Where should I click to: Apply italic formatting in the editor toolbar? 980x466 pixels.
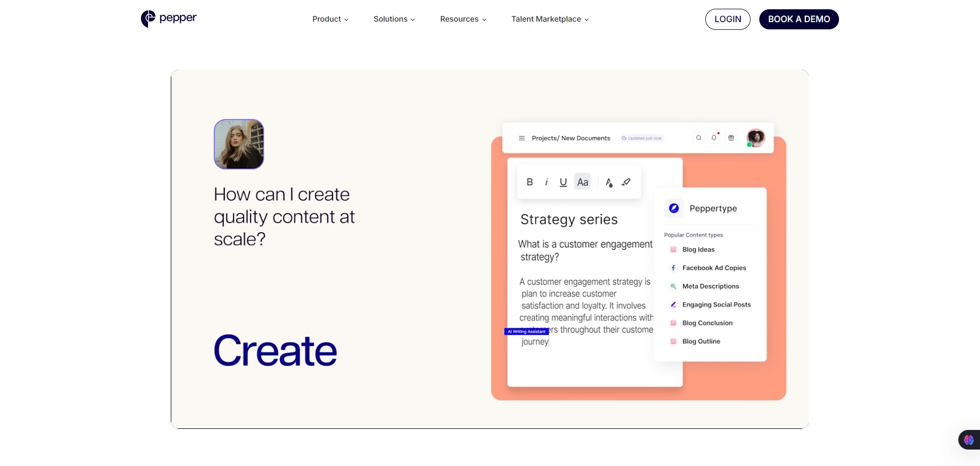tap(546, 182)
